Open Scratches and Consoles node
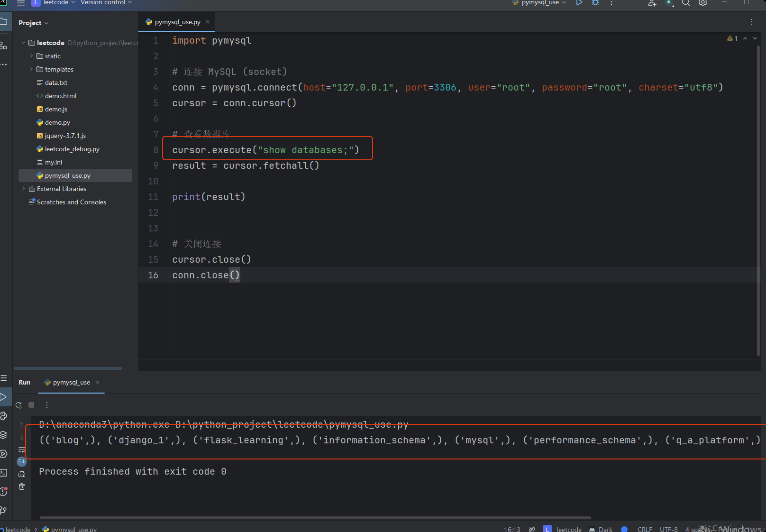Viewport: 766px width, 532px height. click(72, 202)
